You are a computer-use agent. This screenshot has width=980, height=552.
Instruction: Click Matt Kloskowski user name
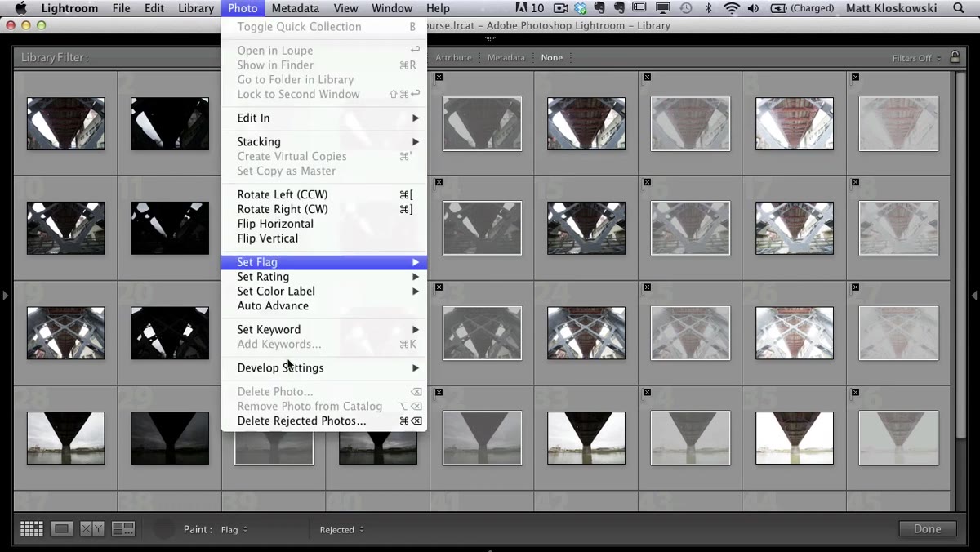point(891,8)
